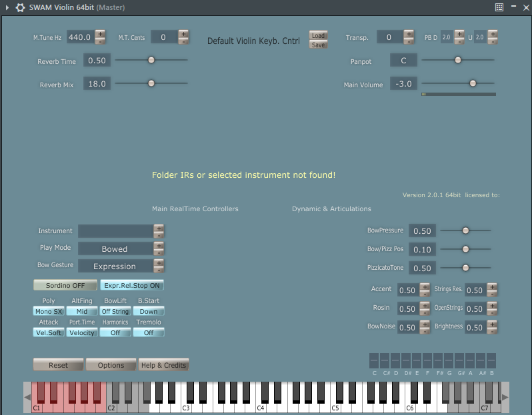Expand the plugin wrapper arrow in title bar
532x415 pixels.
click(7, 7)
